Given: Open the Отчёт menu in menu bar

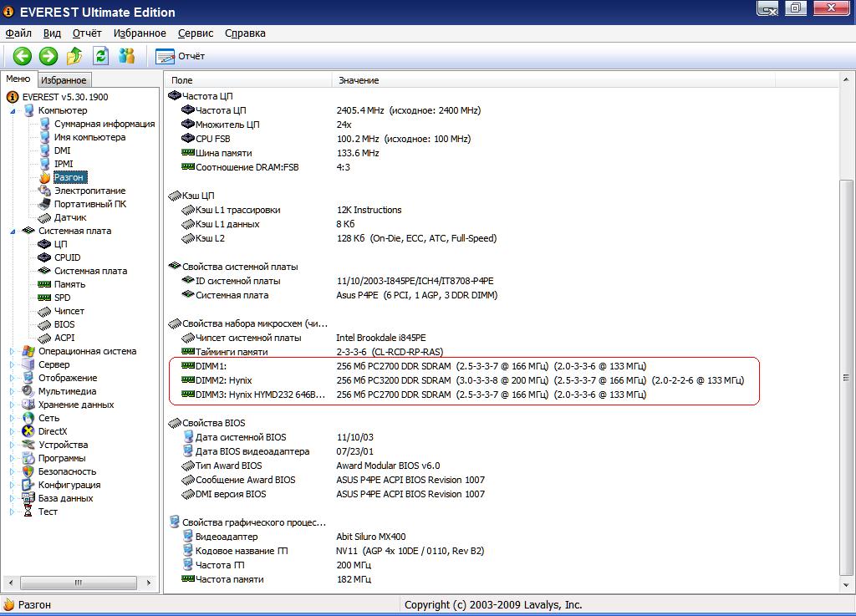Looking at the screenshot, I should pyautogui.click(x=87, y=33).
